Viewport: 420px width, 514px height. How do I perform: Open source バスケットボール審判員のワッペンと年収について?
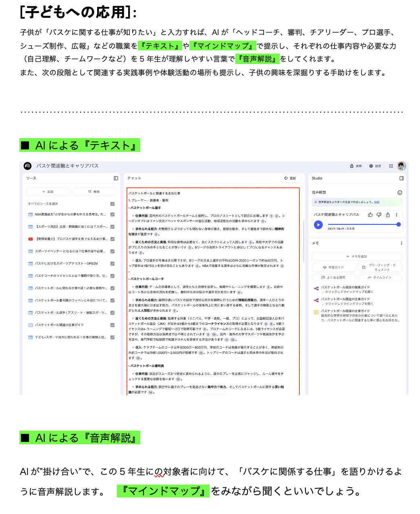pos(71,301)
